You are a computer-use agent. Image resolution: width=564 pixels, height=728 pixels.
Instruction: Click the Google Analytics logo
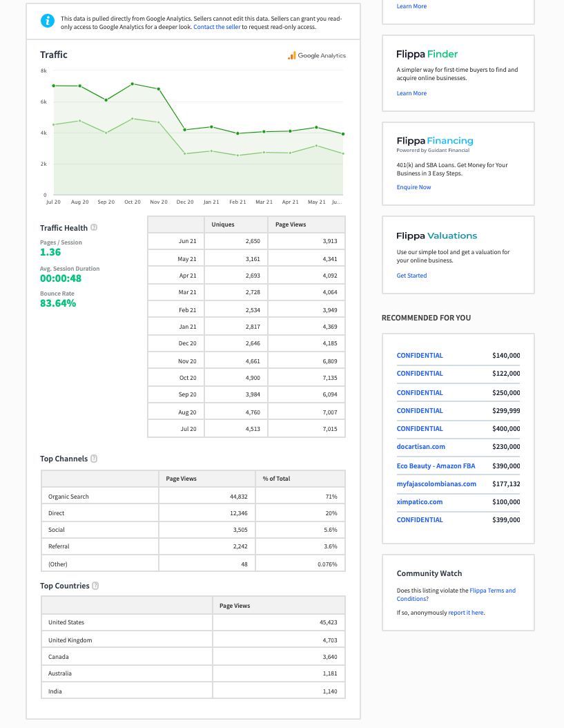click(317, 56)
